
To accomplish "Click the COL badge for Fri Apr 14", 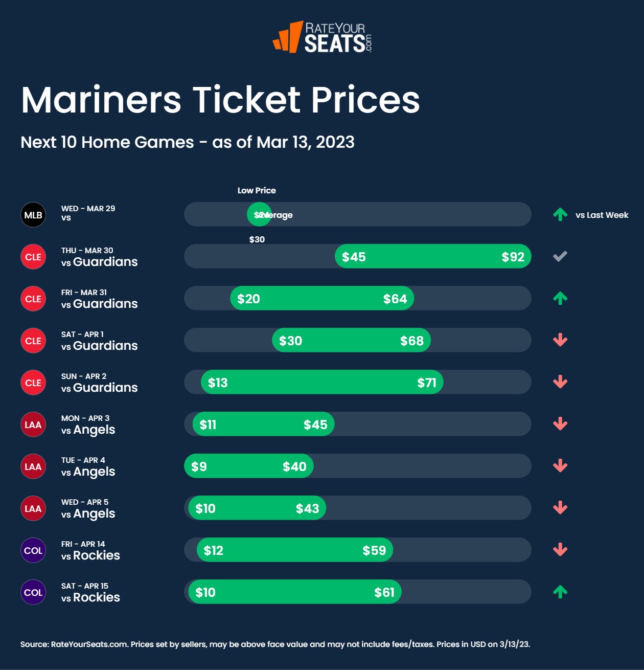I will (x=33, y=550).
